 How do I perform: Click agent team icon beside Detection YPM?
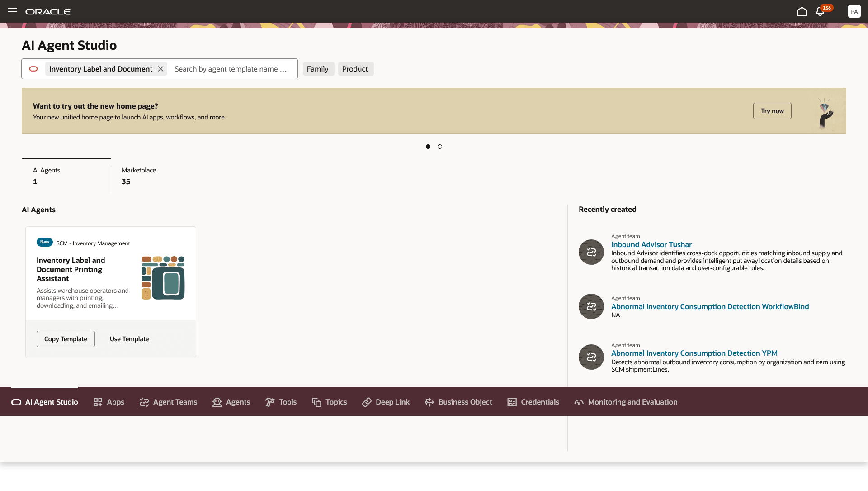591,357
